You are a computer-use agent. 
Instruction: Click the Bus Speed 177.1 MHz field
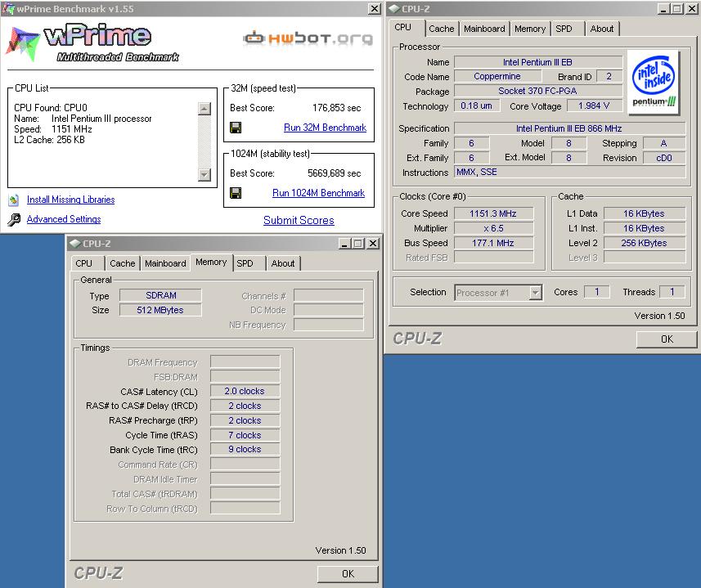(493, 243)
